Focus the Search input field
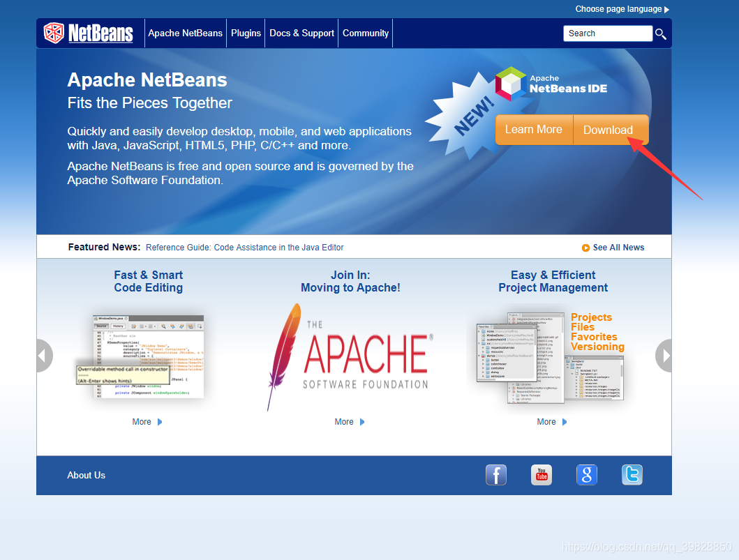 tap(608, 33)
